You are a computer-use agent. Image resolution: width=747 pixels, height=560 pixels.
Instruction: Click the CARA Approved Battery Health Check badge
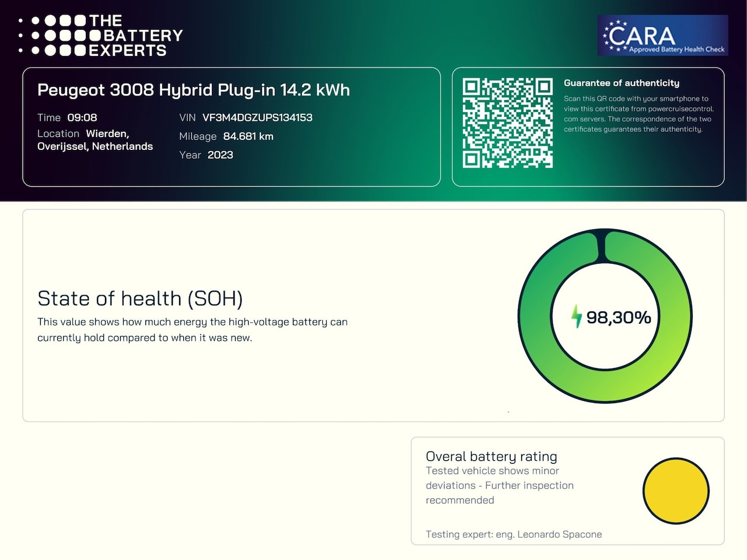pos(663,36)
